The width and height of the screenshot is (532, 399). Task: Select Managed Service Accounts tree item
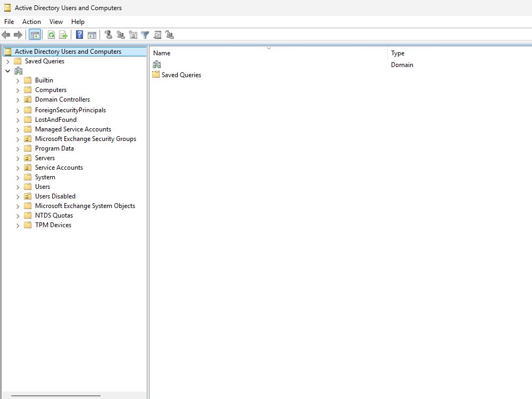tap(73, 129)
